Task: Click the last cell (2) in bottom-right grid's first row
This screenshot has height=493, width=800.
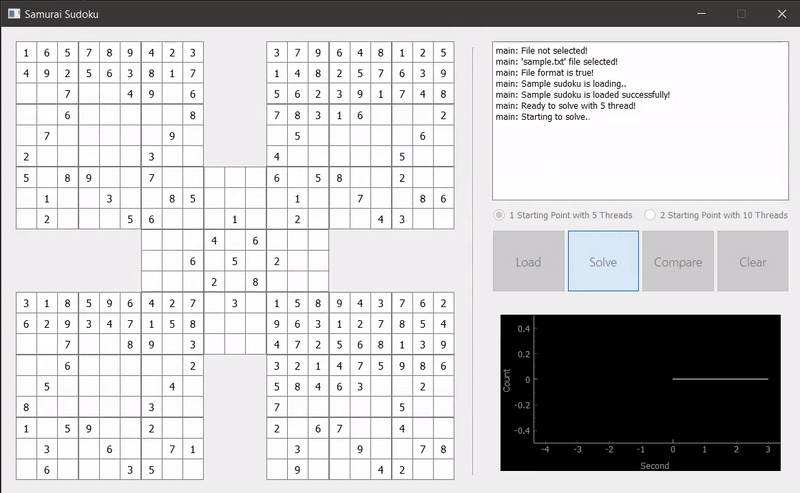Action: [x=443, y=303]
